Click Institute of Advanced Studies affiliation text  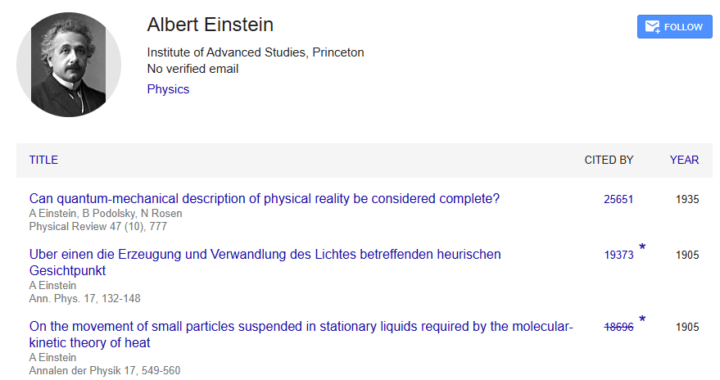[x=255, y=52]
